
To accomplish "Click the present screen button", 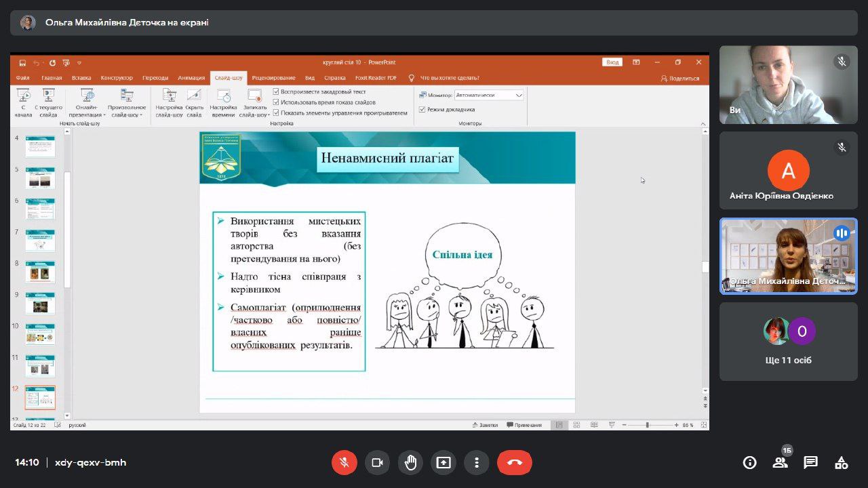I will [443, 462].
